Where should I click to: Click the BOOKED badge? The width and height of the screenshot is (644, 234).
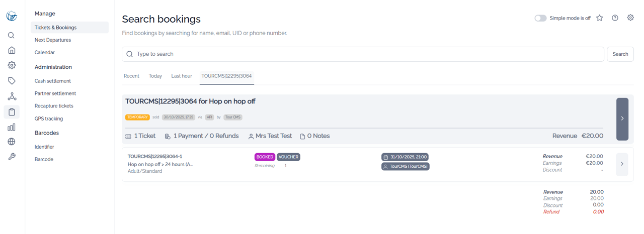(265, 157)
